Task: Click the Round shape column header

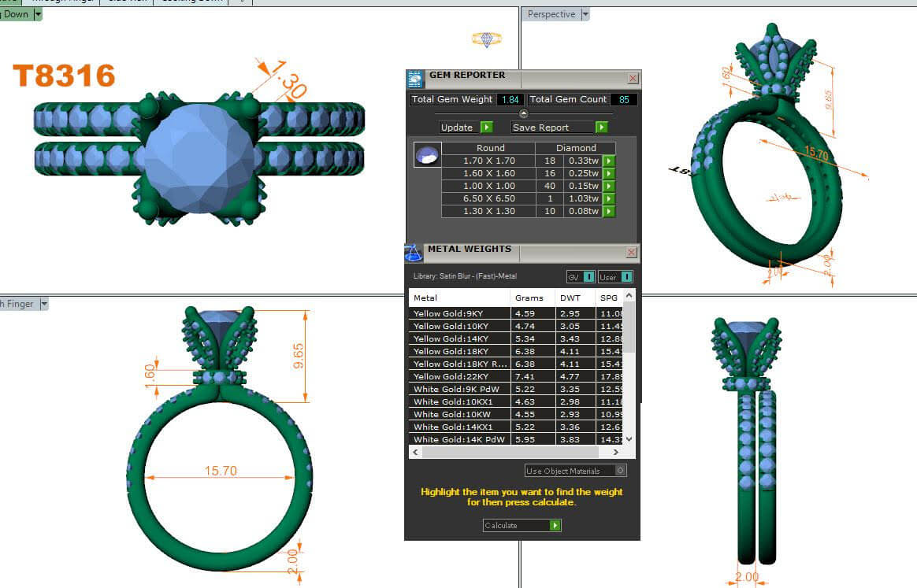Action: click(x=490, y=148)
